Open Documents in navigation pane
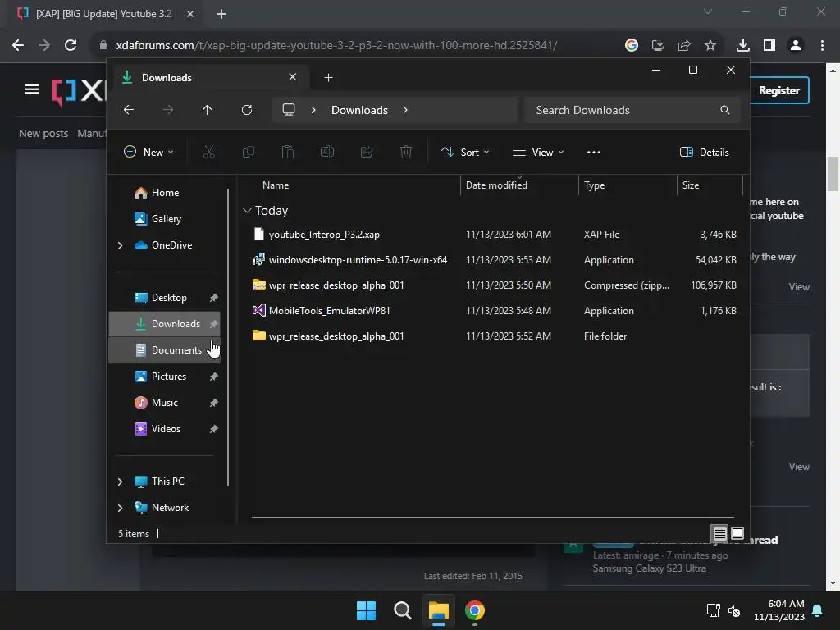Viewport: 840px width, 630px height. click(165, 350)
